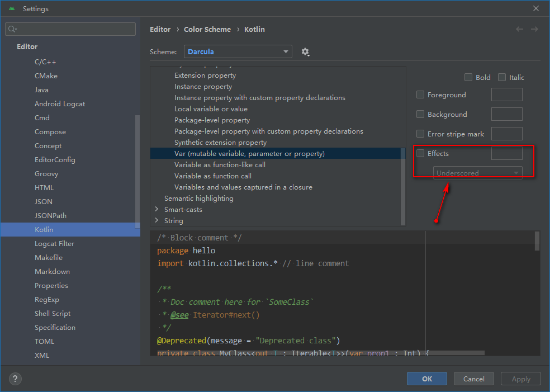Screen dimensions: 550x392
Task: Select CMake in the sidebar
Action: tap(46, 76)
